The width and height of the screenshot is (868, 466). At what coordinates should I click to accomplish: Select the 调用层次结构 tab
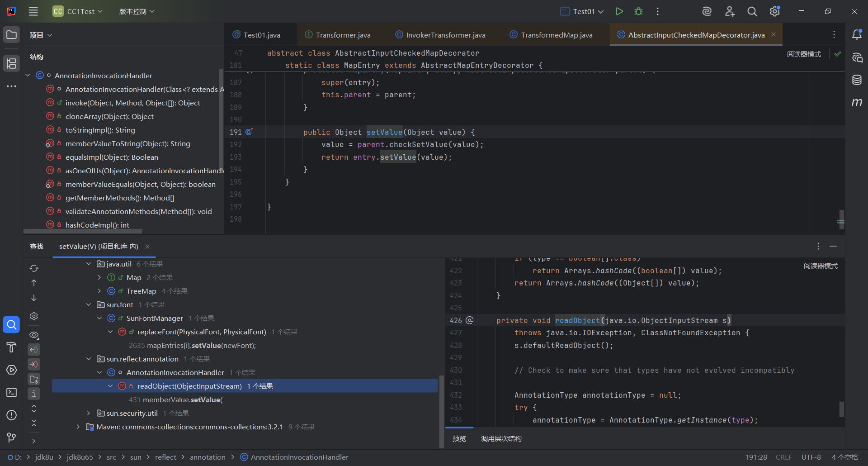(x=501, y=438)
